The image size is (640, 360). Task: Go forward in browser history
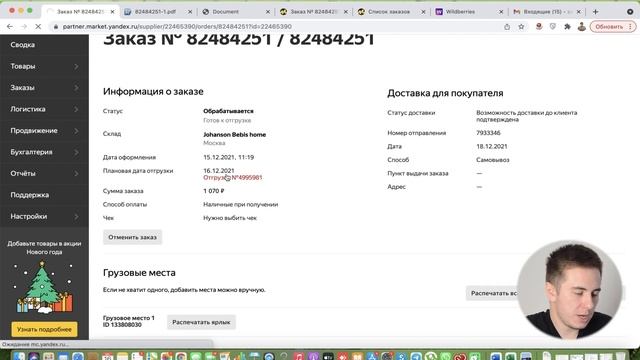pyautogui.click(x=24, y=27)
